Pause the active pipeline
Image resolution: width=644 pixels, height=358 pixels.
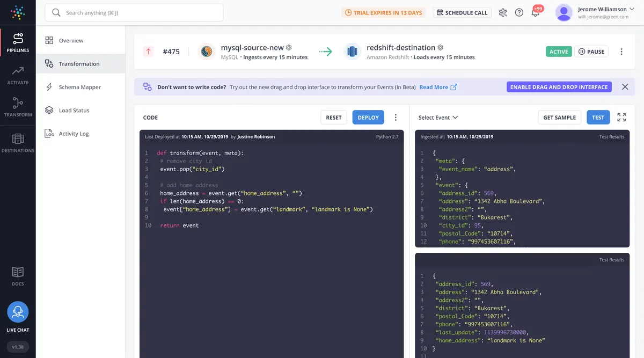[591, 52]
